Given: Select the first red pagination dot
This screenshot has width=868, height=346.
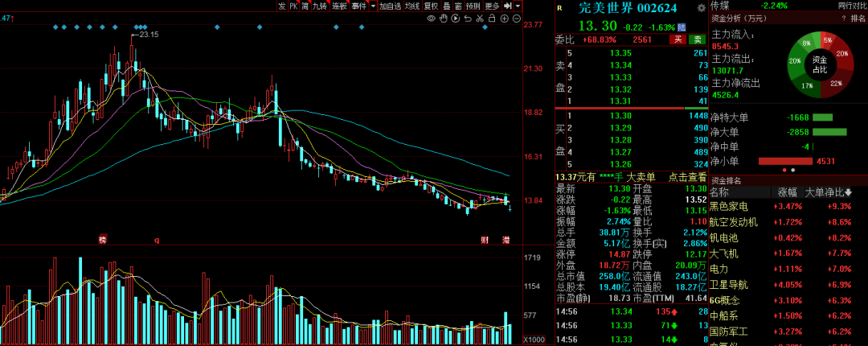Looking at the screenshot, I should (785, 170).
